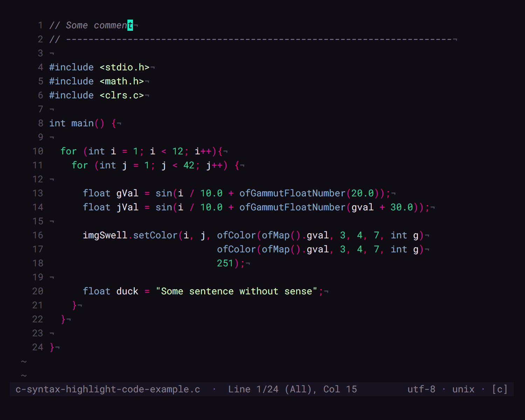Image resolution: width=525 pixels, height=420 pixels.
Task: Click the setColor method on imgSwell
Action: pos(155,235)
